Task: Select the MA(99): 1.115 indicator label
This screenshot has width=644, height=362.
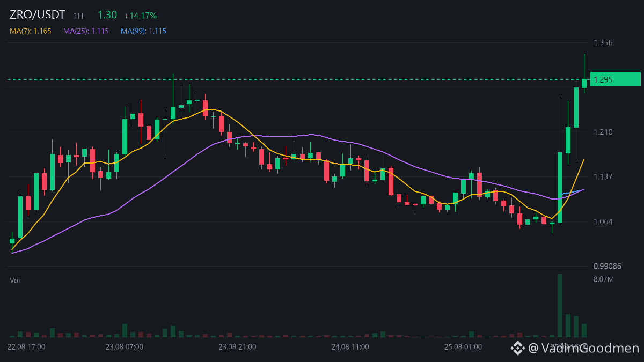Action: [143, 31]
